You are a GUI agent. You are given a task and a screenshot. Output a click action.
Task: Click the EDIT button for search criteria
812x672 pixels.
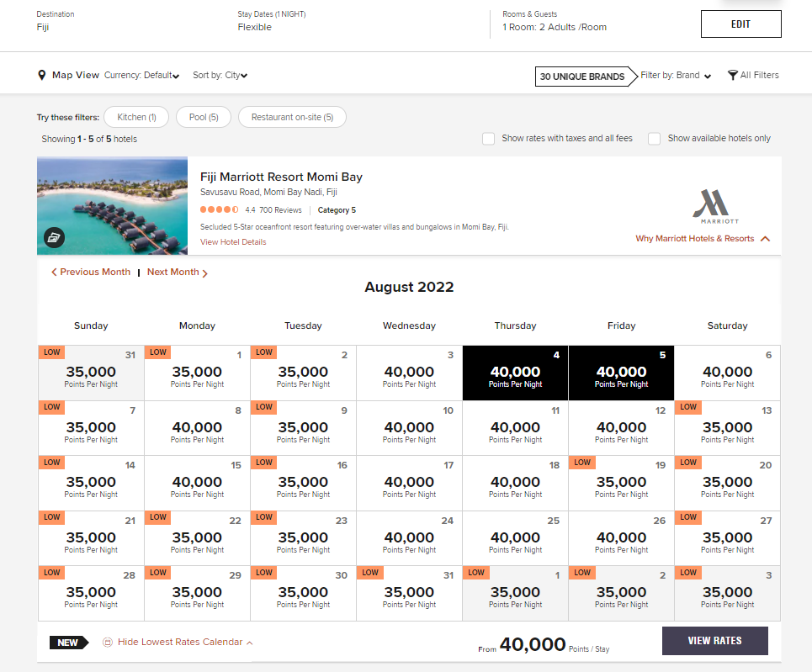[740, 24]
